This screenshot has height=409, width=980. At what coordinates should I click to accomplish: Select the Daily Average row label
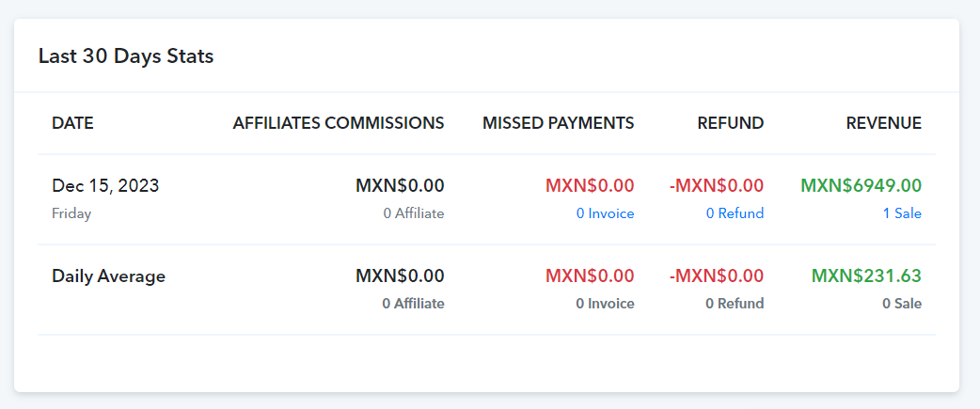pos(109,276)
